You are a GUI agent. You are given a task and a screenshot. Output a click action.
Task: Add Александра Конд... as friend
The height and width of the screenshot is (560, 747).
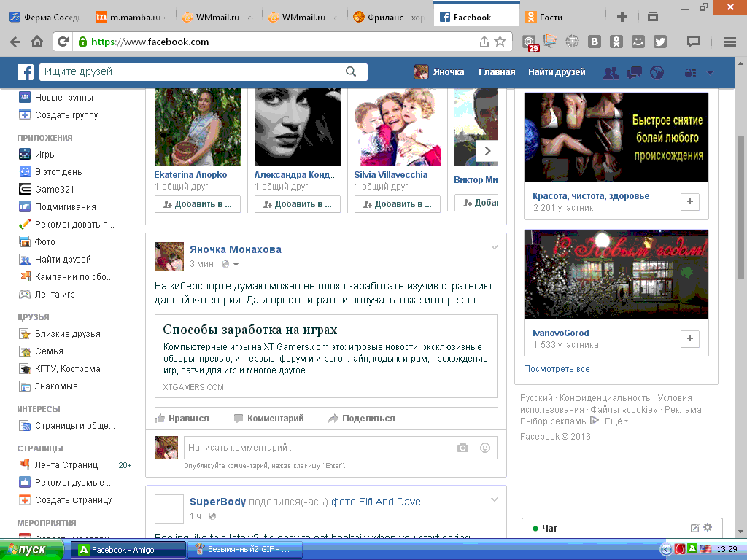click(298, 204)
